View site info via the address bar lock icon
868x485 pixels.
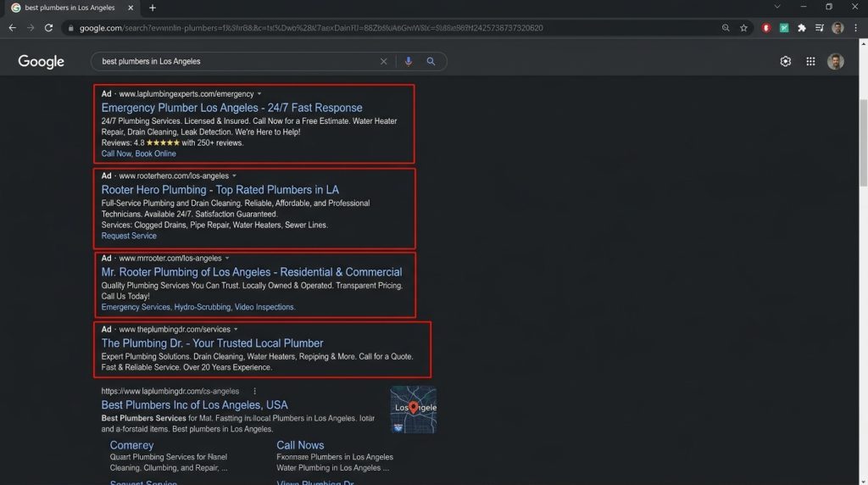71,28
